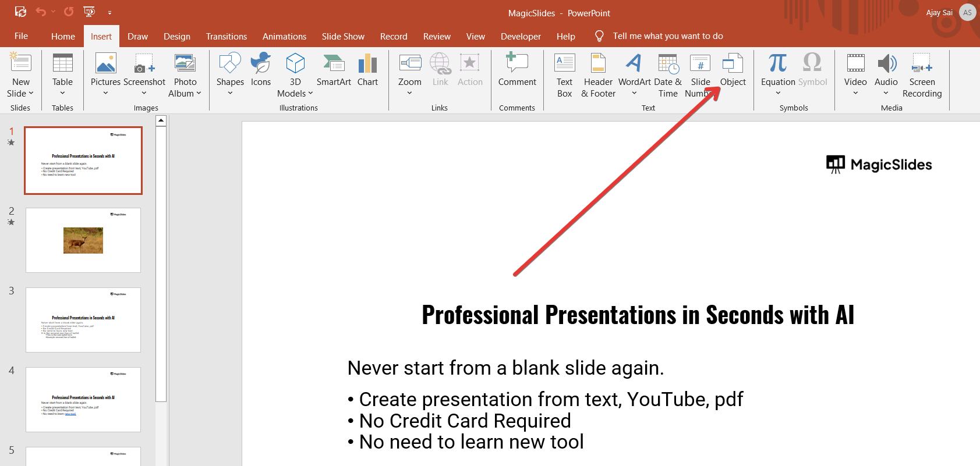The width and height of the screenshot is (980, 466).
Task: Click the Object icon in Text group
Action: pos(733,63)
